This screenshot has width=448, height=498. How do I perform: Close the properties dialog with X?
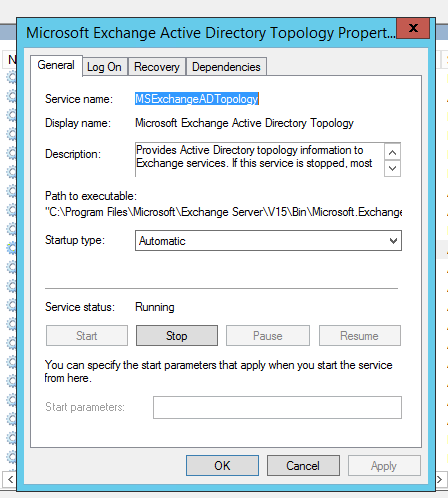(x=413, y=28)
